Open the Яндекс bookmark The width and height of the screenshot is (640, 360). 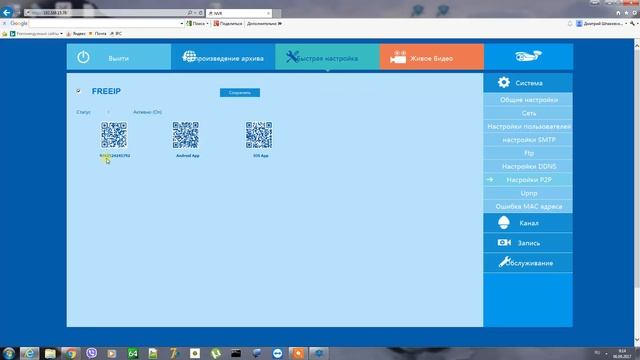76,34
